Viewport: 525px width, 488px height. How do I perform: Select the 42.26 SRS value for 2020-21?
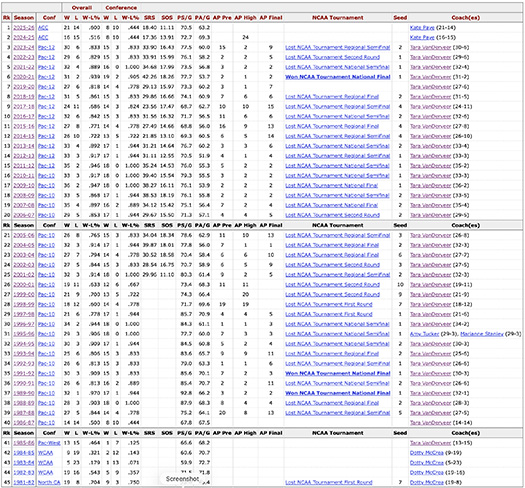tap(149, 77)
